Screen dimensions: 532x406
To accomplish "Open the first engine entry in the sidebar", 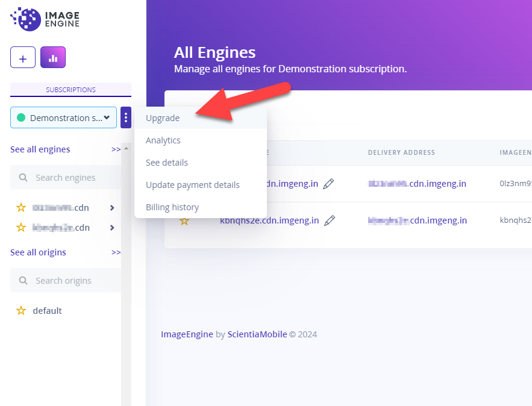I will click(x=61, y=208).
